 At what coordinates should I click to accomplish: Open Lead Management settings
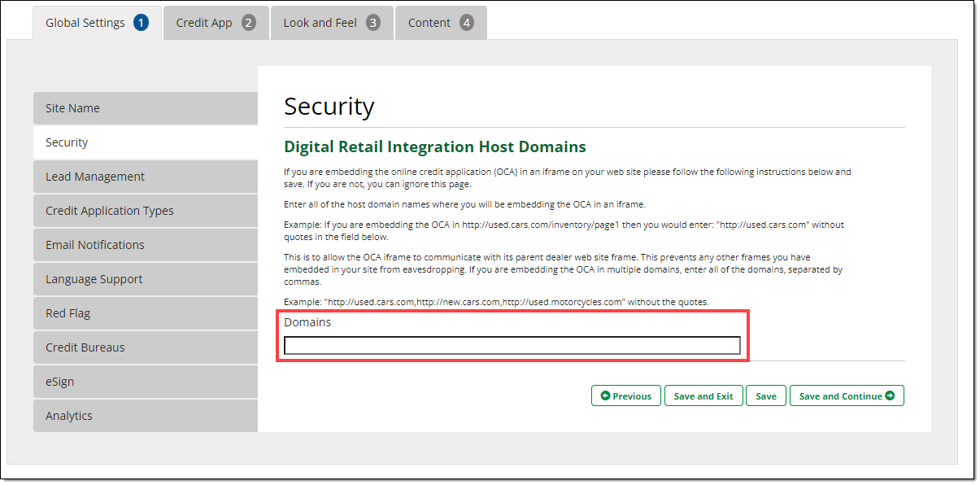click(145, 177)
